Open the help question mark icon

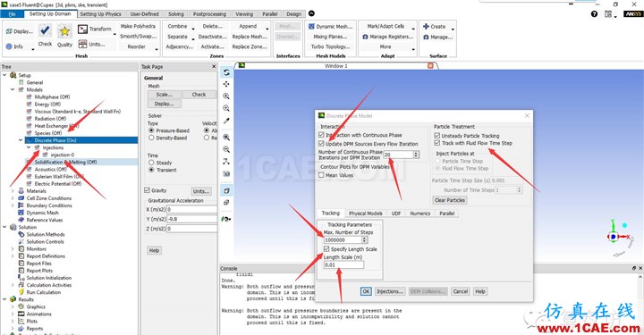pos(594,14)
